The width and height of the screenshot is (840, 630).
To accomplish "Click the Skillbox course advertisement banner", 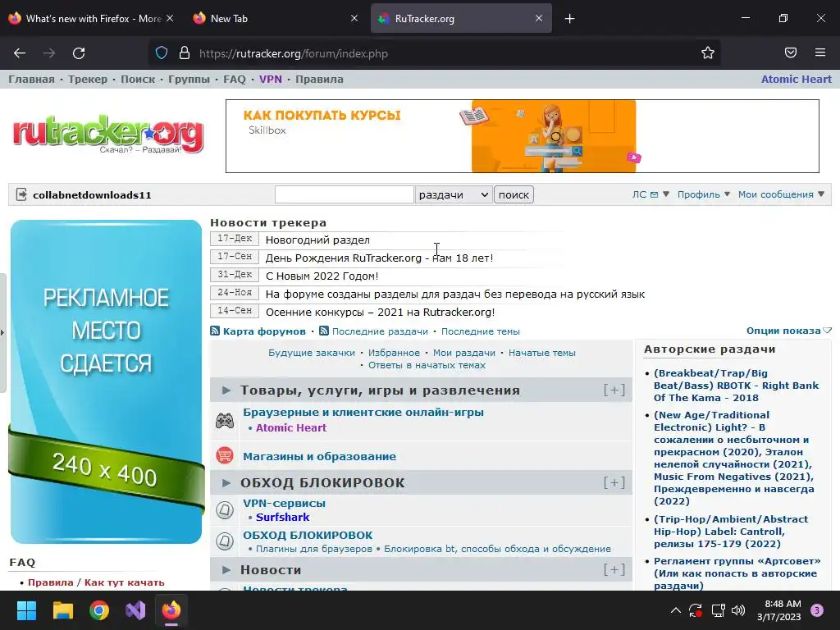I will point(523,136).
